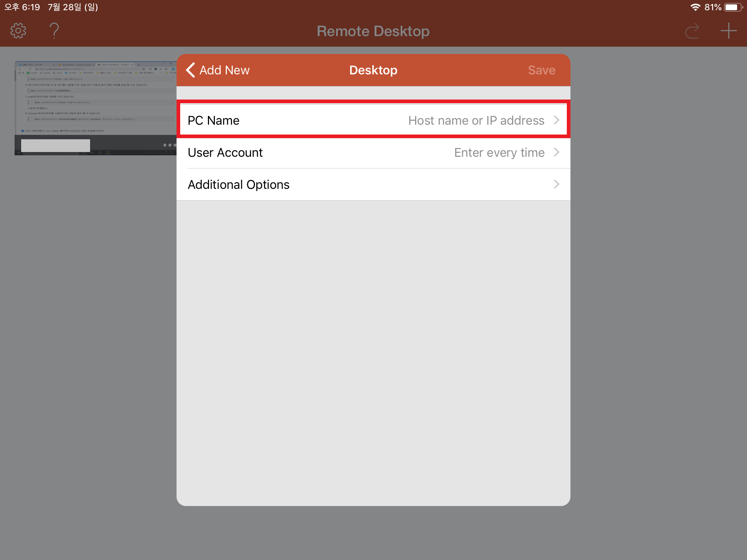The height and width of the screenshot is (560, 747).
Task: Select the PC Name label
Action: [x=213, y=121]
